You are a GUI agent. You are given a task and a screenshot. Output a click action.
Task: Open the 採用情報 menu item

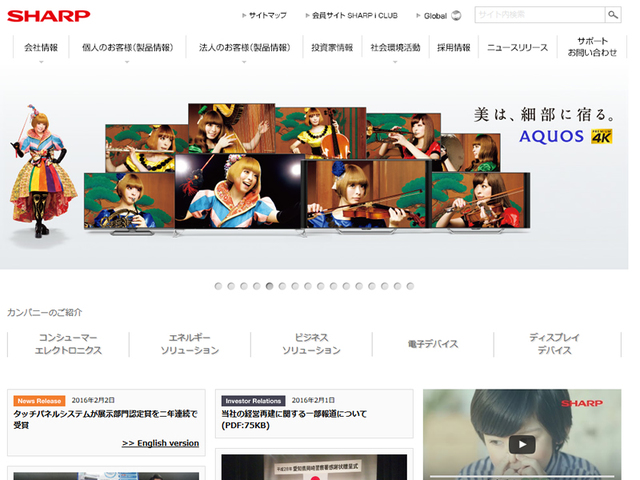click(x=453, y=48)
